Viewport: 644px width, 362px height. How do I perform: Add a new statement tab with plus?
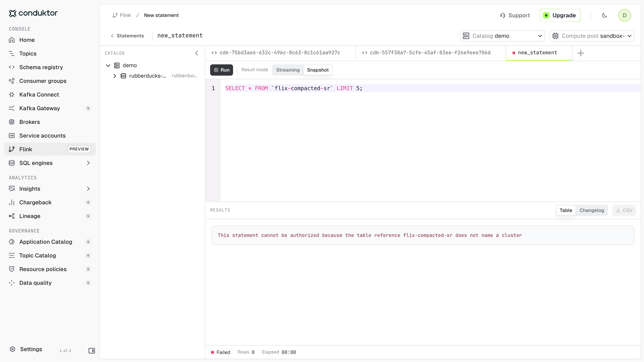581,53
